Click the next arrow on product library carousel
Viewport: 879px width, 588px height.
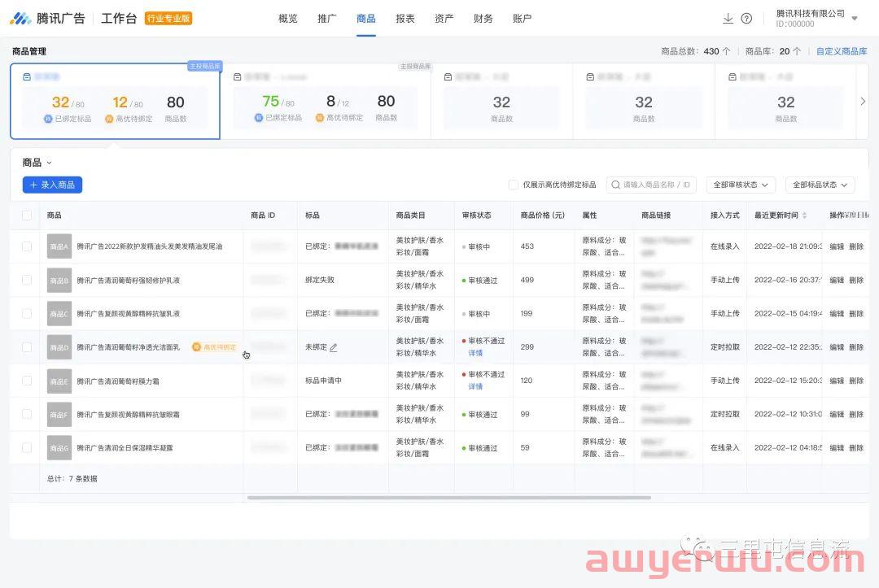(x=863, y=102)
